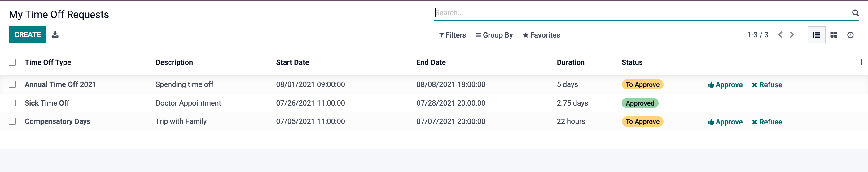
Task: Go to previous page arrow
Action: tap(780, 35)
